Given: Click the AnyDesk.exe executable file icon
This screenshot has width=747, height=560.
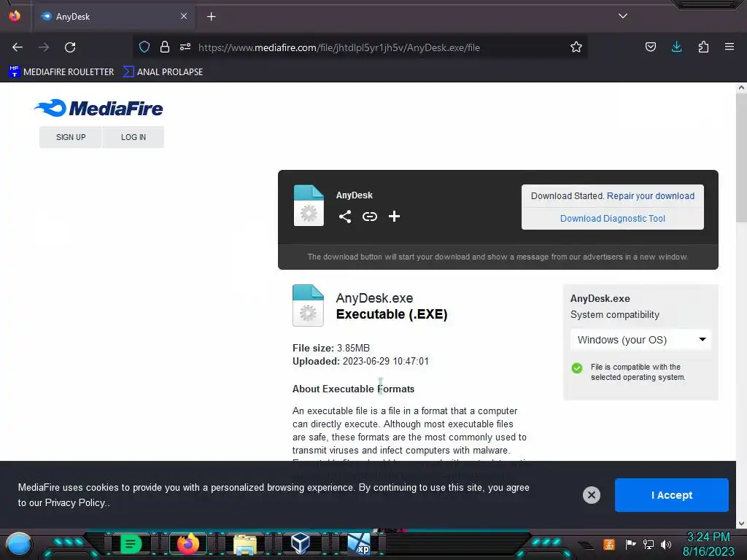Looking at the screenshot, I should coord(308,306).
